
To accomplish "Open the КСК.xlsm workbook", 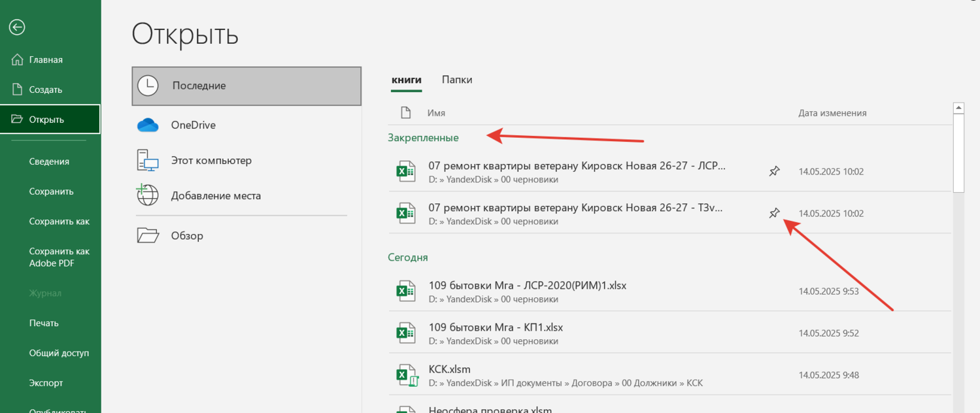I will 450,369.
